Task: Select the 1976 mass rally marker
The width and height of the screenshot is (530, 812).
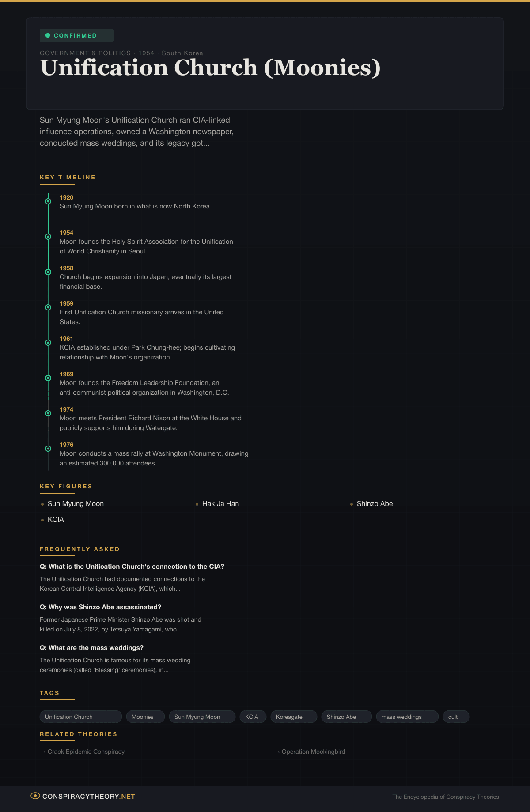Action: [48, 449]
